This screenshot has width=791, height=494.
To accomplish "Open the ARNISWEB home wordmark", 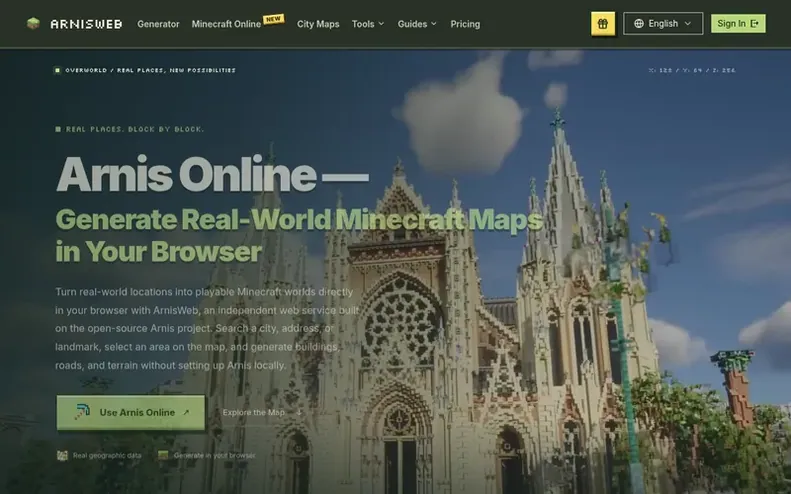I will 86,24.
